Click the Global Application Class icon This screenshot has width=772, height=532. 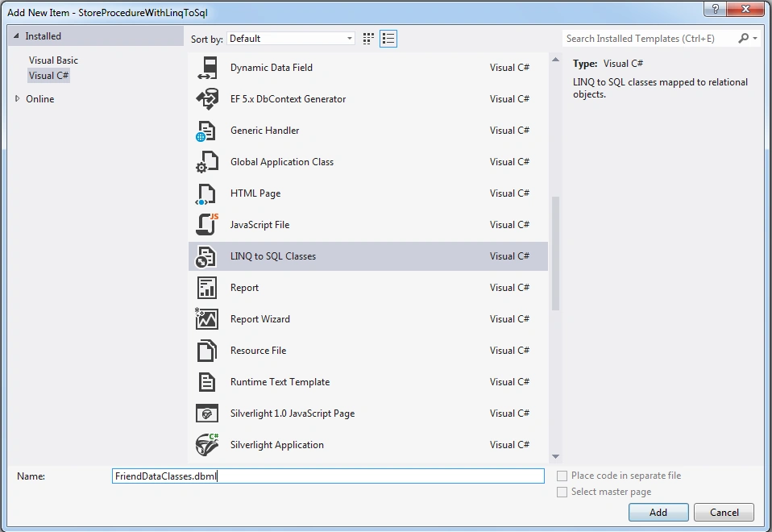(x=207, y=162)
